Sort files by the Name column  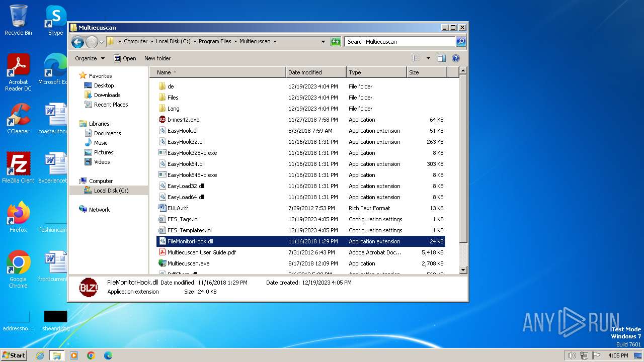(218, 72)
